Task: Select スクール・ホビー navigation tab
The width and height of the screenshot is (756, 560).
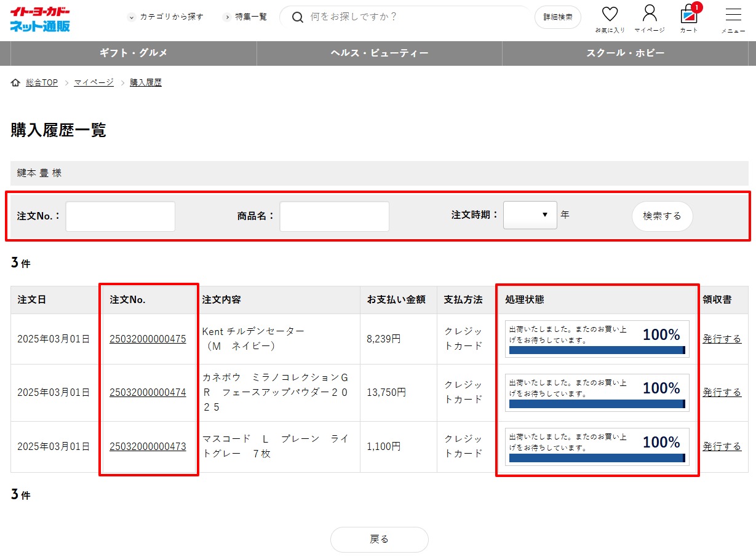Action: [x=625, y=53]
